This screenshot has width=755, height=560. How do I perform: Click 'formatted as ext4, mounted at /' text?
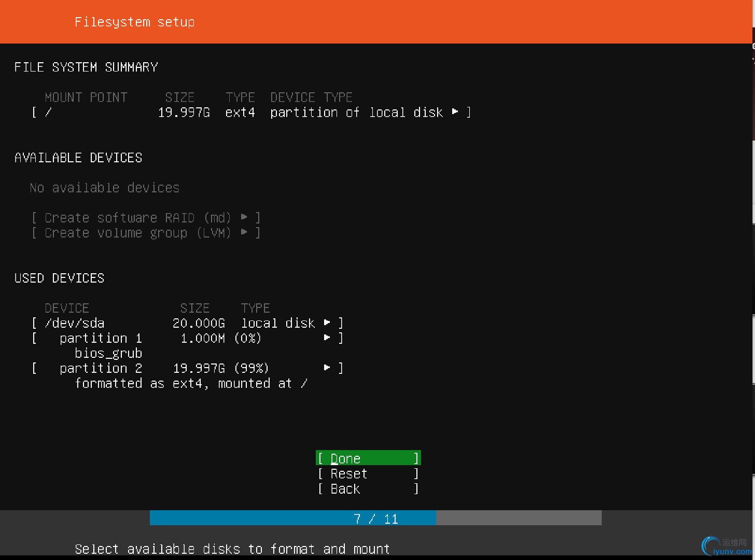pyautogui.click(x=191, y=384)
